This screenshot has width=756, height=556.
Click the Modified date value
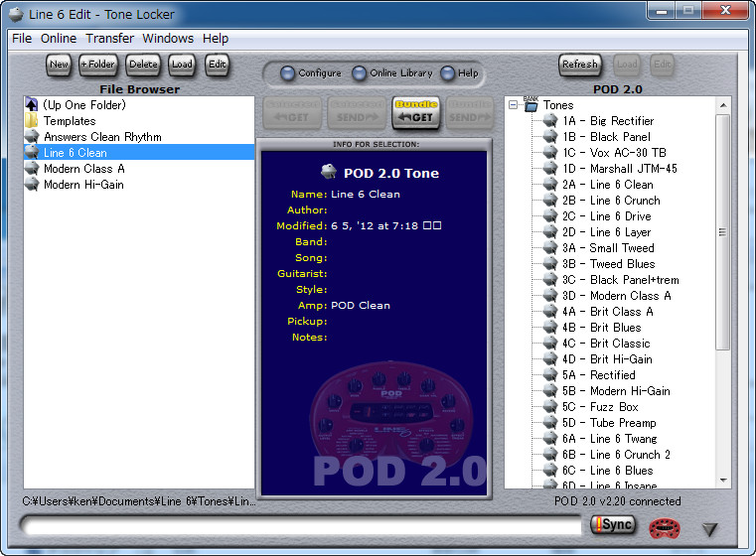point(385,225)
